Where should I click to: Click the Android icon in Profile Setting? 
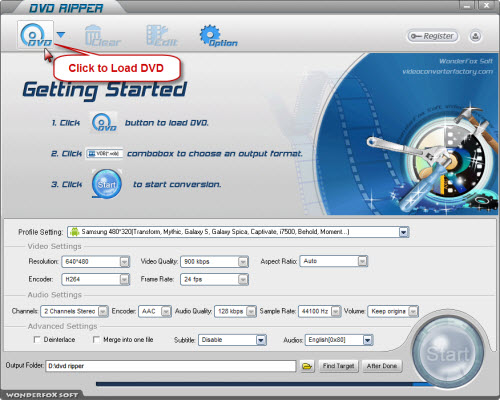coord(74,232)
